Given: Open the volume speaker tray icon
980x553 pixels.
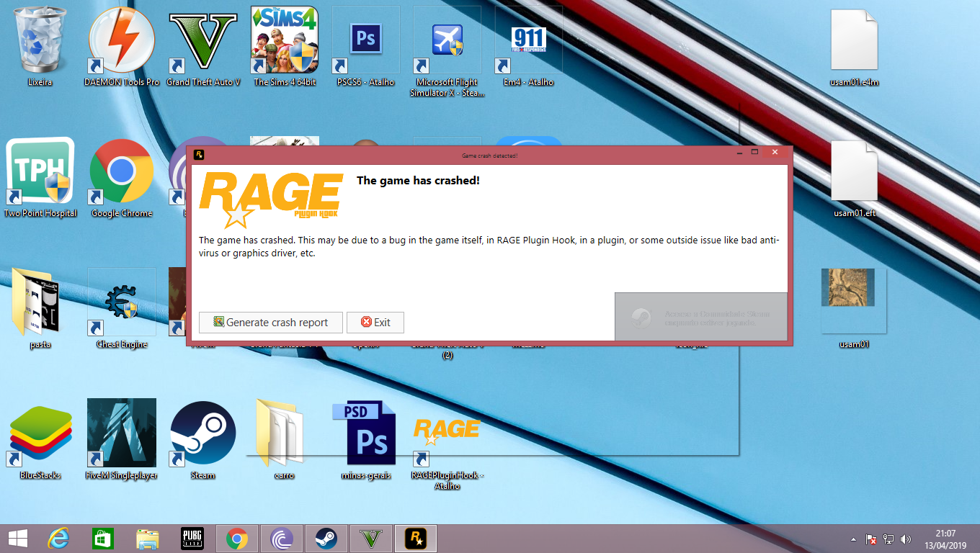Looking at the screenshot, I should (x=906, y=539).
